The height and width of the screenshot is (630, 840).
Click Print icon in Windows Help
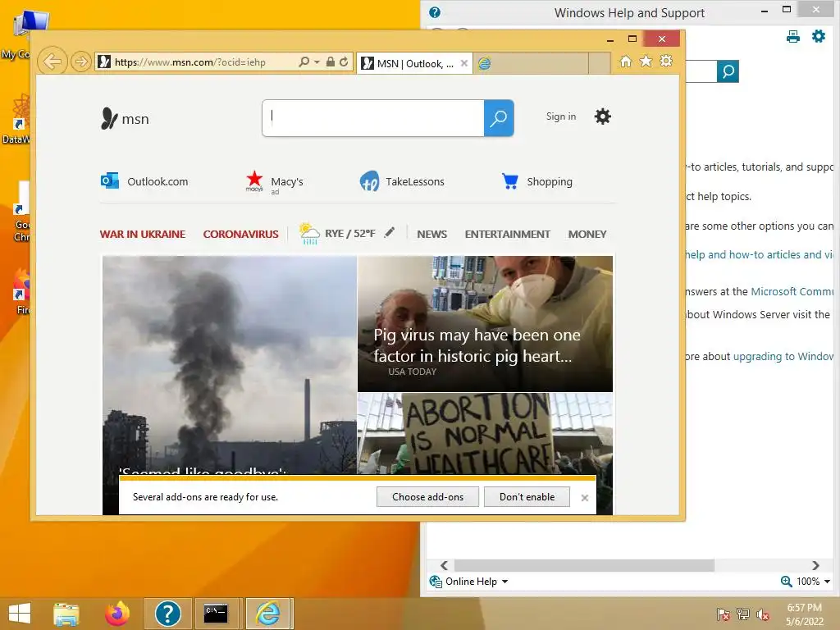coord(793,36)
